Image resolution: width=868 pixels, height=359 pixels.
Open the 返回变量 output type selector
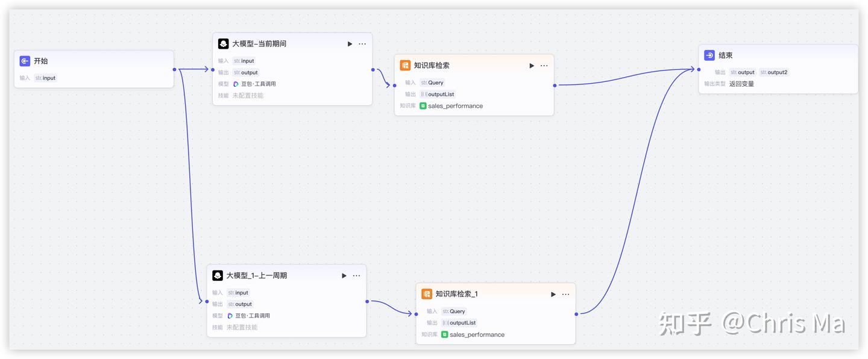click(x=741, y=84)
